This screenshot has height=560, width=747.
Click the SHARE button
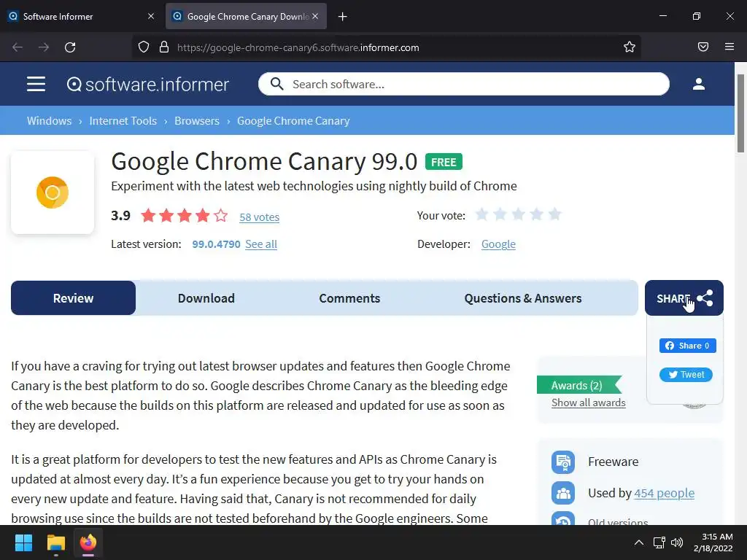coord(684,298)
